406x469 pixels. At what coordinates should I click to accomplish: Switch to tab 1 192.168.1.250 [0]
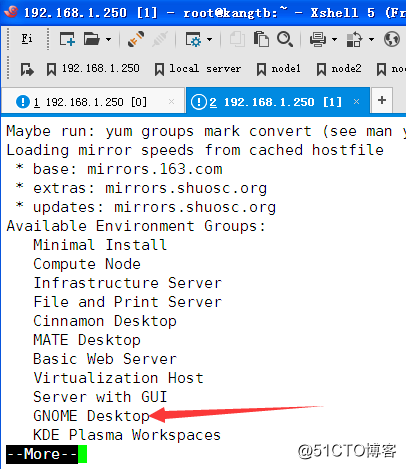point(93,102)
